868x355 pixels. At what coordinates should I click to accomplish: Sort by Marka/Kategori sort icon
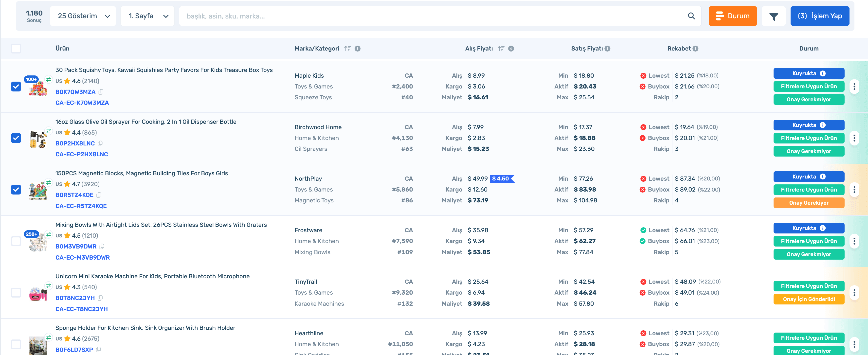coord(347,49)
